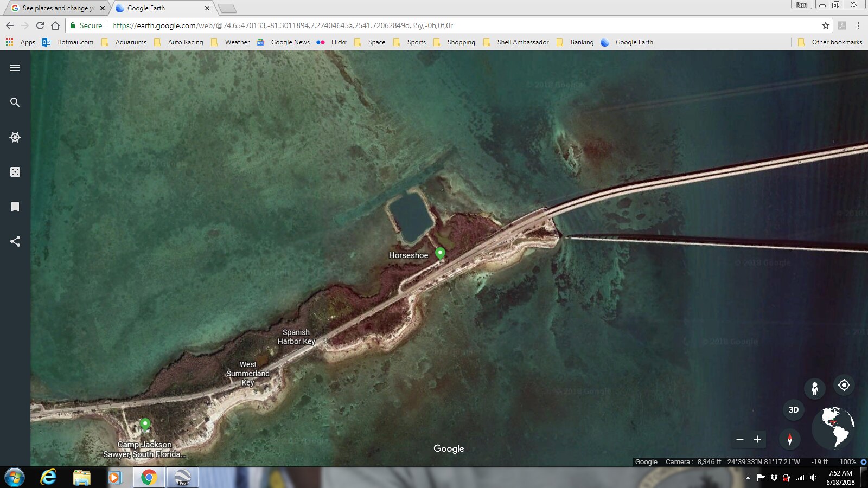Open the Weather bookmark folder
Viewport: 868px width, 488px height.
(x=231, y=42)
